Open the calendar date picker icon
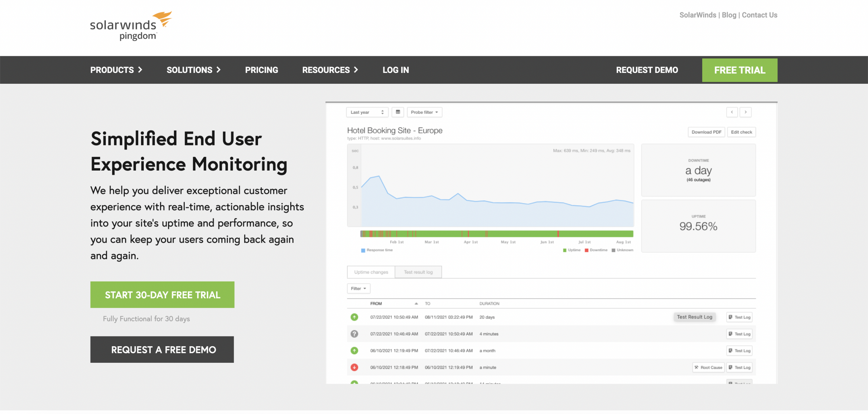Image resolution: width=868 pixels, height=414 pixels. pyautogui.click(x=398, y=112)
